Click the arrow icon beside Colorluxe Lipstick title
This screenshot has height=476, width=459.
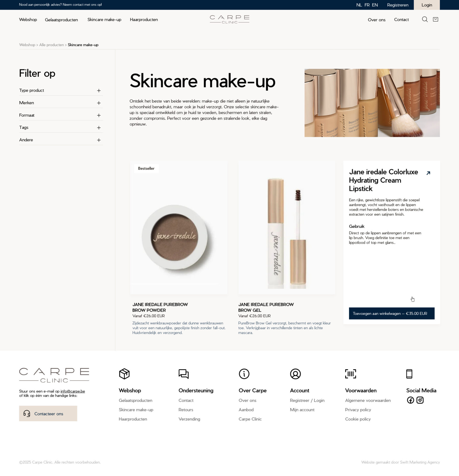pos(428,173)
